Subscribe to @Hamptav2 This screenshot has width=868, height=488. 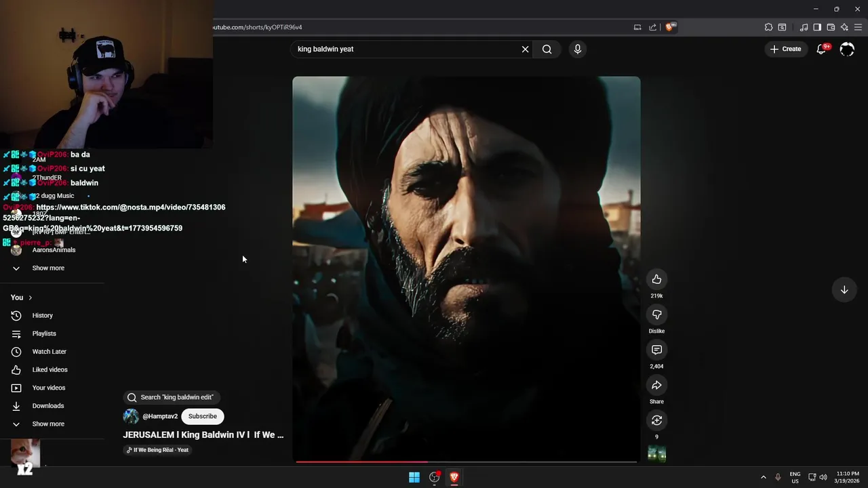click(203, 416)
